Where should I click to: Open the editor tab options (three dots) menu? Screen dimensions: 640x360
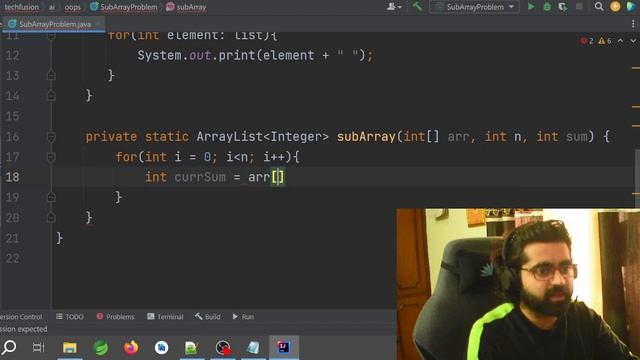(x=633, y=24)
